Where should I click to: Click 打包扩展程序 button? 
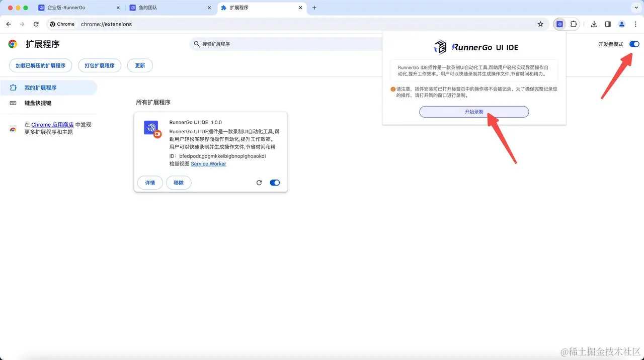100,65
